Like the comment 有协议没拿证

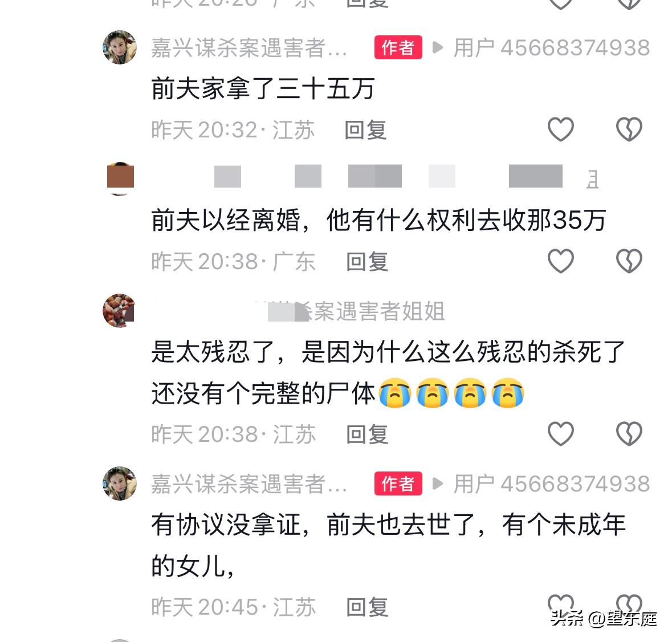pyautogui.click(x=561, y=606)
